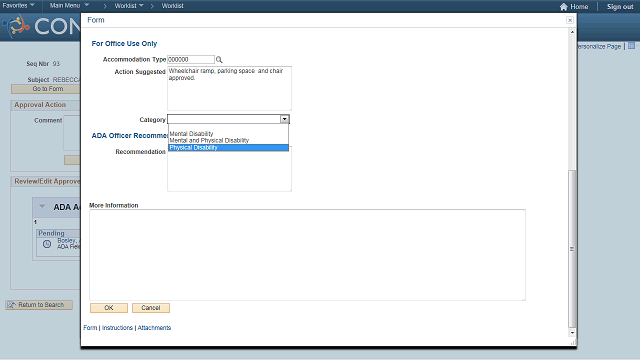Image resolution: width=640 pixels, height=360 pixels.
Task: Click the Accommodation Type lookup magnifier icon
Action: pyautogui.click(x=219, y=60)
